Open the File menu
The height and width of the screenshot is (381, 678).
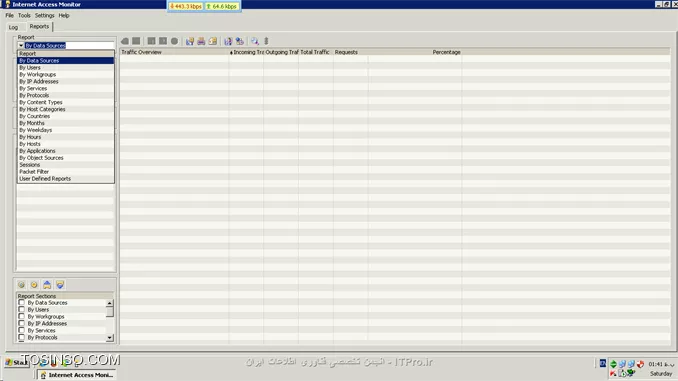tap(10, 15)
